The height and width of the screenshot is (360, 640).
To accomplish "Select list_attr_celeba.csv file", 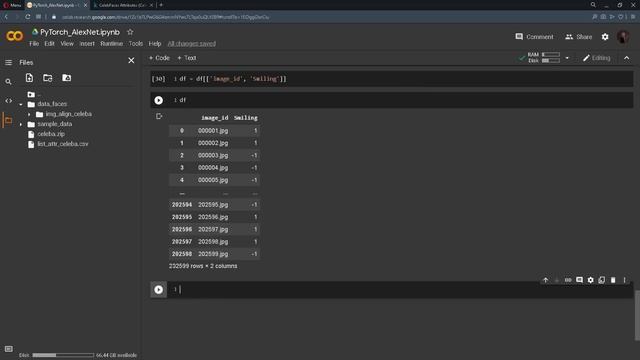I will [63, 144].
